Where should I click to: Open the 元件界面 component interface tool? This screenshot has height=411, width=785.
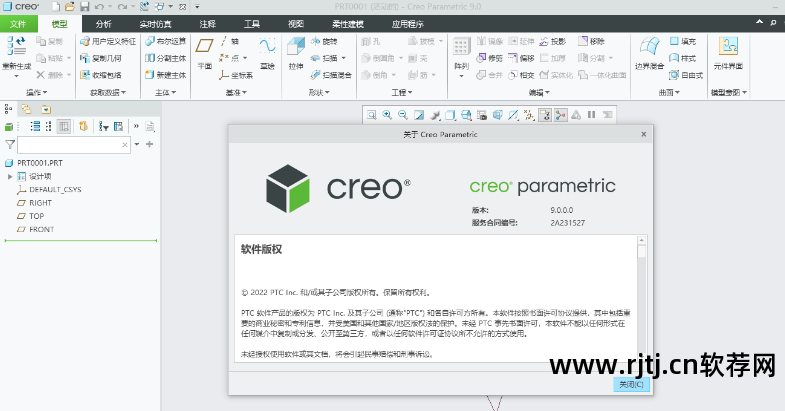coord(728,53)
